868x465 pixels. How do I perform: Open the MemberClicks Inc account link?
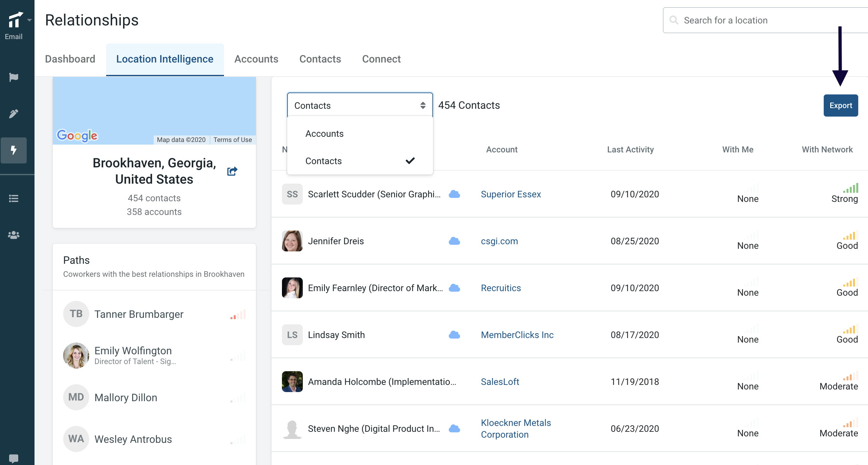click(517, 335)
